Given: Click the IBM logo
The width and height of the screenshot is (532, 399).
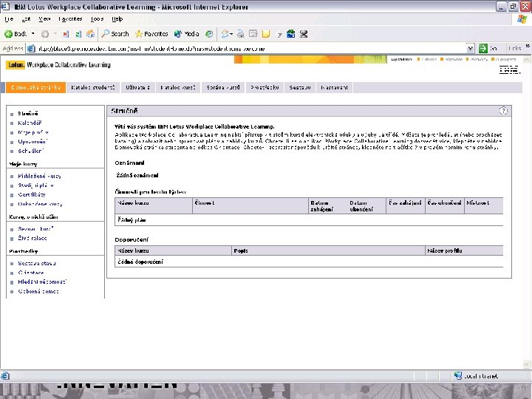Looking at the screenshot, I should (x=509, y=70).
